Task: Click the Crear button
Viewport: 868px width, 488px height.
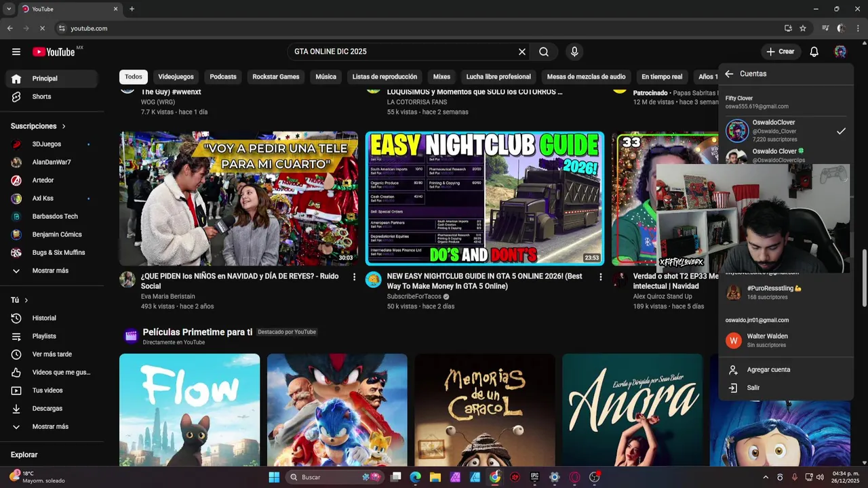Action: tap(780, 52)
